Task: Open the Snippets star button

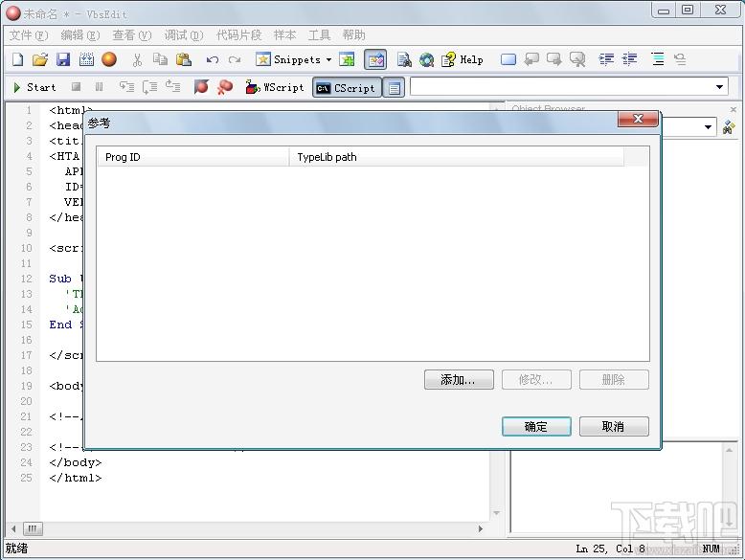Action: [x=288, y=59]
